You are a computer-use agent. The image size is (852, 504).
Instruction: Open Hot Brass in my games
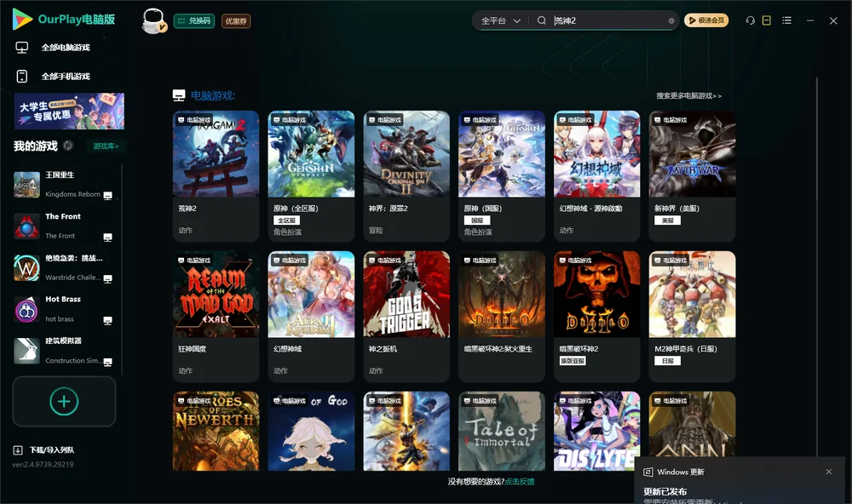62,309
